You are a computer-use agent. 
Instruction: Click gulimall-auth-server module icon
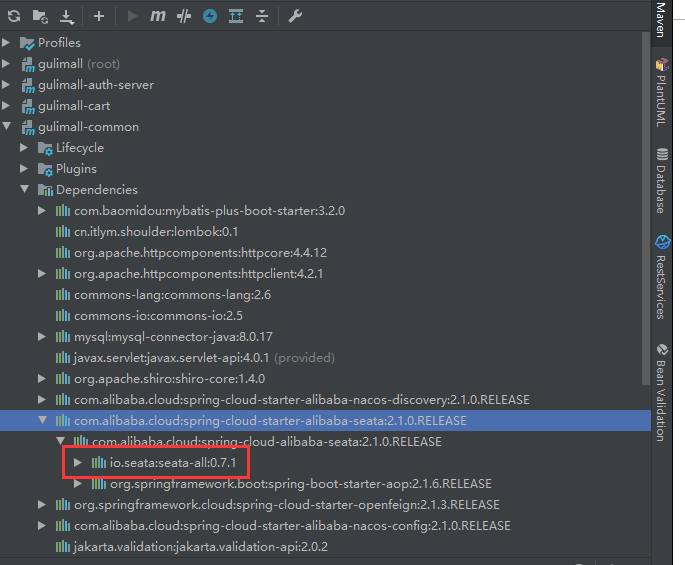(x=28, y=85)
